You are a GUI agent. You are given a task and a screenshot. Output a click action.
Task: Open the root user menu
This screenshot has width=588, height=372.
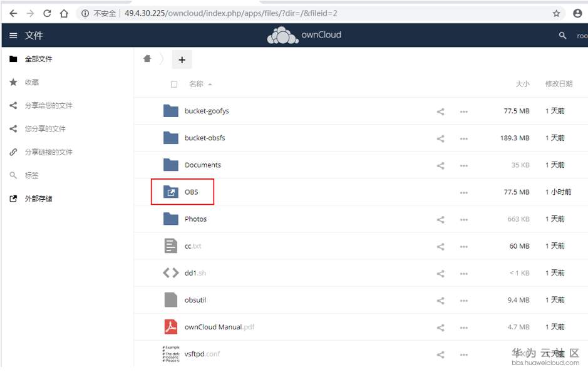pos(582,36)
